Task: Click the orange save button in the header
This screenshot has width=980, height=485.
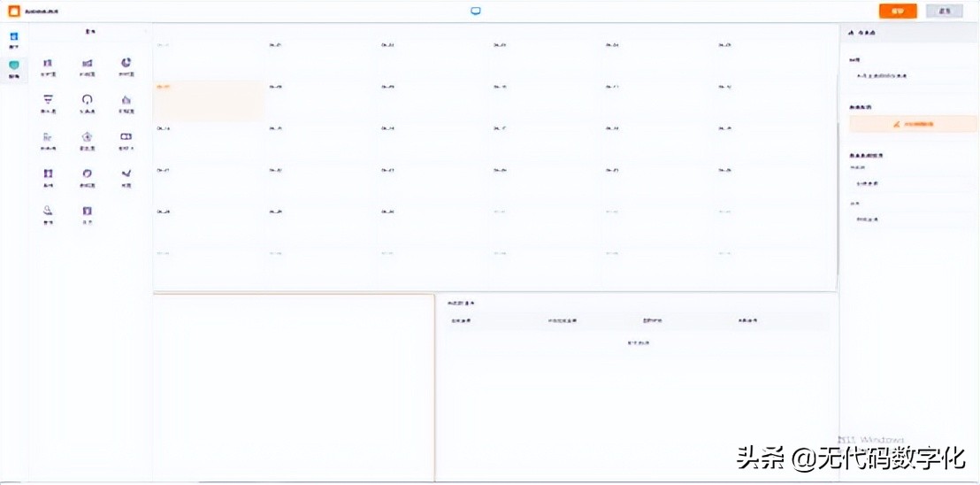Action: [898, 12]
